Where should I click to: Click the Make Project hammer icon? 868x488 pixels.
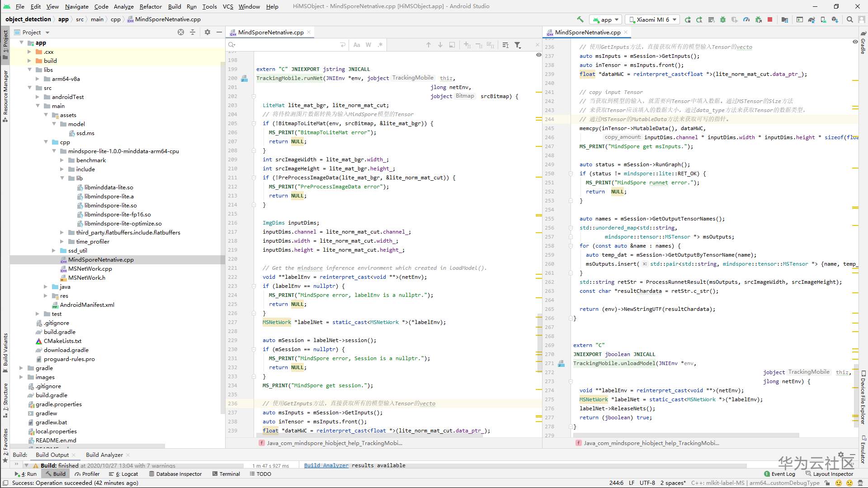580,19
